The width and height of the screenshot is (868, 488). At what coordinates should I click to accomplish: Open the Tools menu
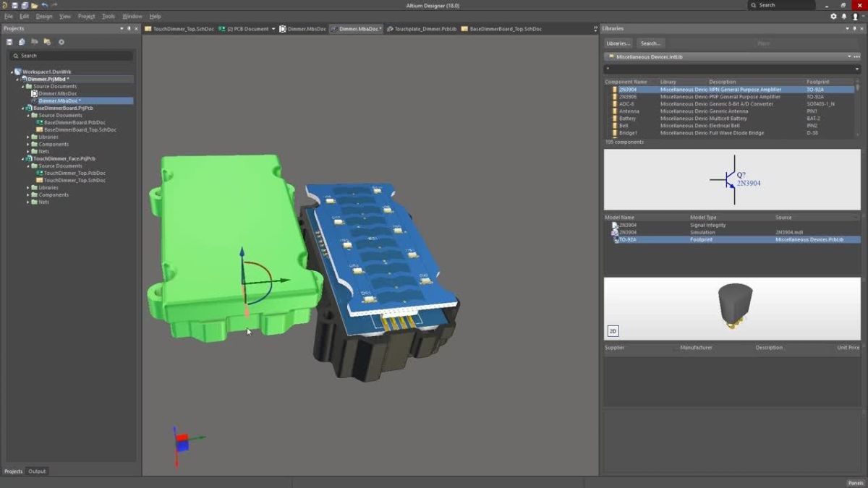pos(109,16)
